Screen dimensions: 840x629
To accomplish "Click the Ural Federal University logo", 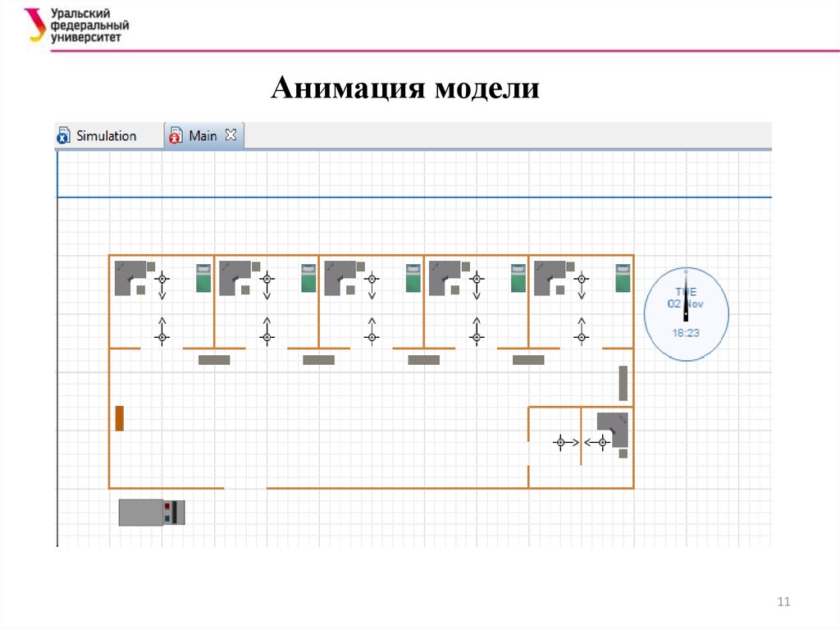I will click(x=78, y=25).
